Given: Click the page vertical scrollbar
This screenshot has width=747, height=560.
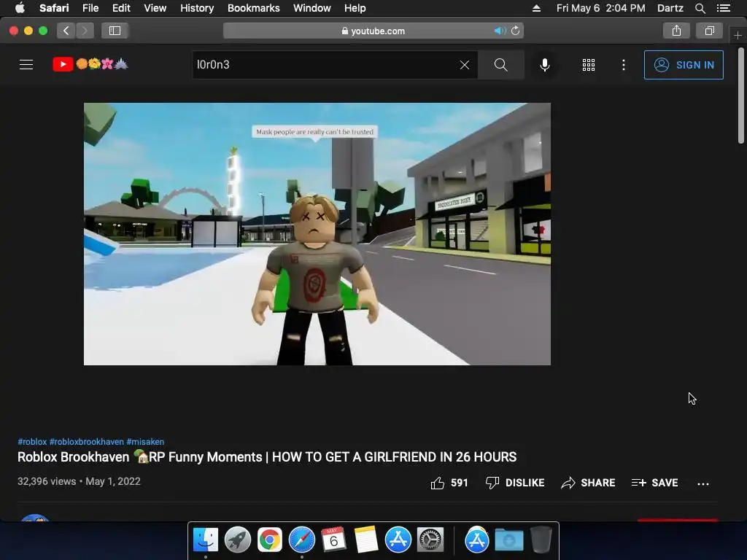Looking at the screenshot, I should click(x=741, y=96).
